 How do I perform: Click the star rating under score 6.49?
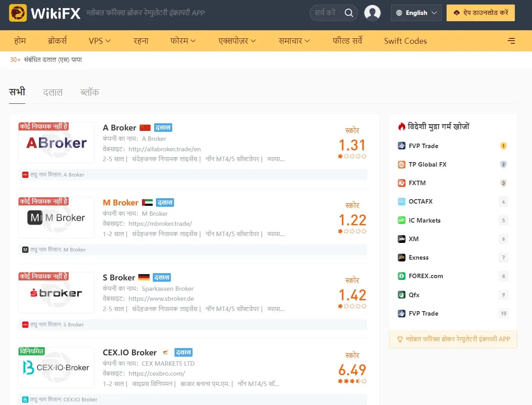tap(352, 381)
